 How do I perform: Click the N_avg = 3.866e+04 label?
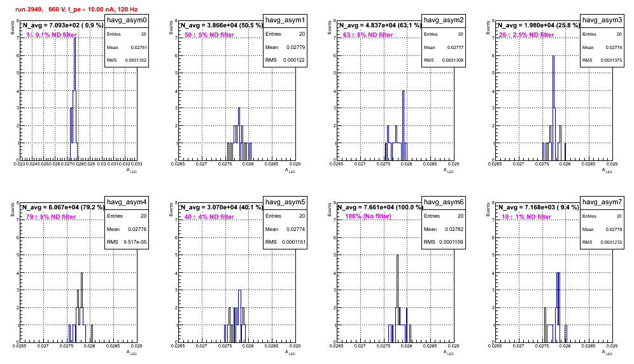pos(221,25)
